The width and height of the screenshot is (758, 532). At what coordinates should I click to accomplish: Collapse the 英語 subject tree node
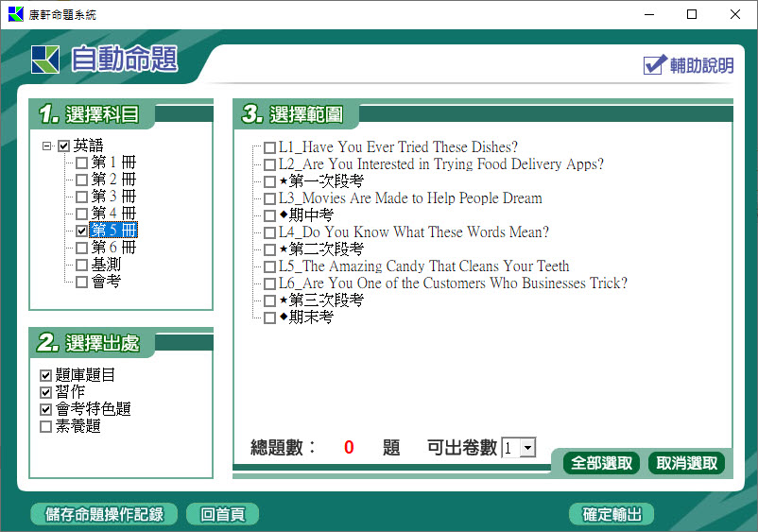point(46,146)
